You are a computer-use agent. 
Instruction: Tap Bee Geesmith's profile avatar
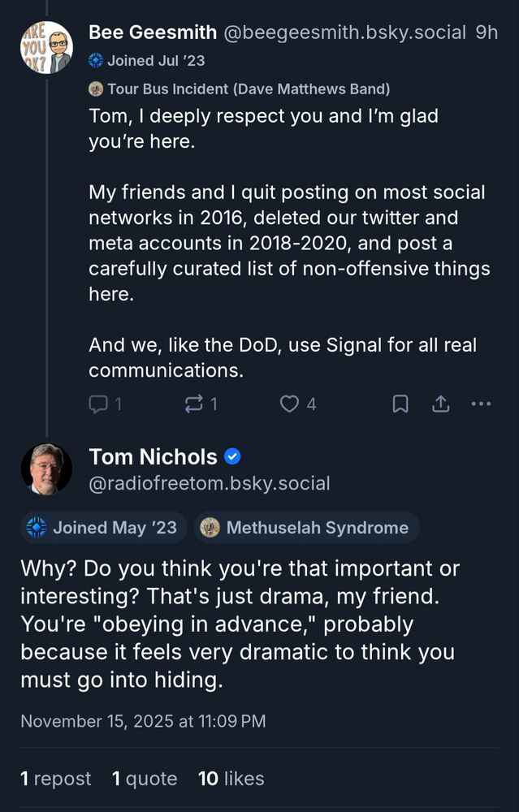click(x=46, y=47)
